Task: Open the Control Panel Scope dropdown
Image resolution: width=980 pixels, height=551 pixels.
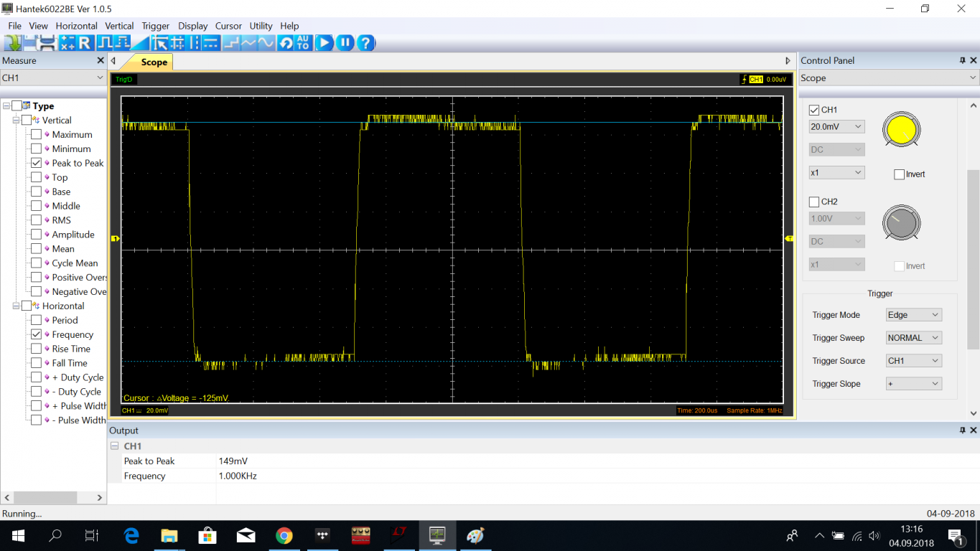Action: coord(890,77)
